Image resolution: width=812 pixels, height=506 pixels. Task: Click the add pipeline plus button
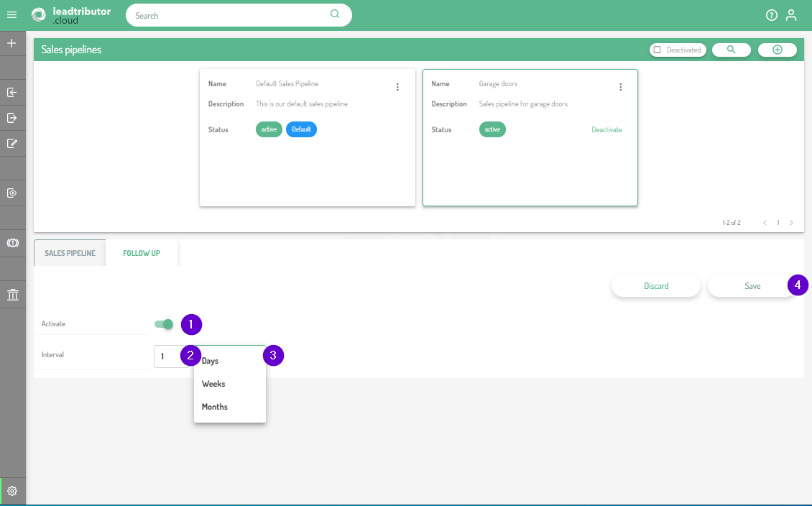pyautogui.click(x=777, y=50)
